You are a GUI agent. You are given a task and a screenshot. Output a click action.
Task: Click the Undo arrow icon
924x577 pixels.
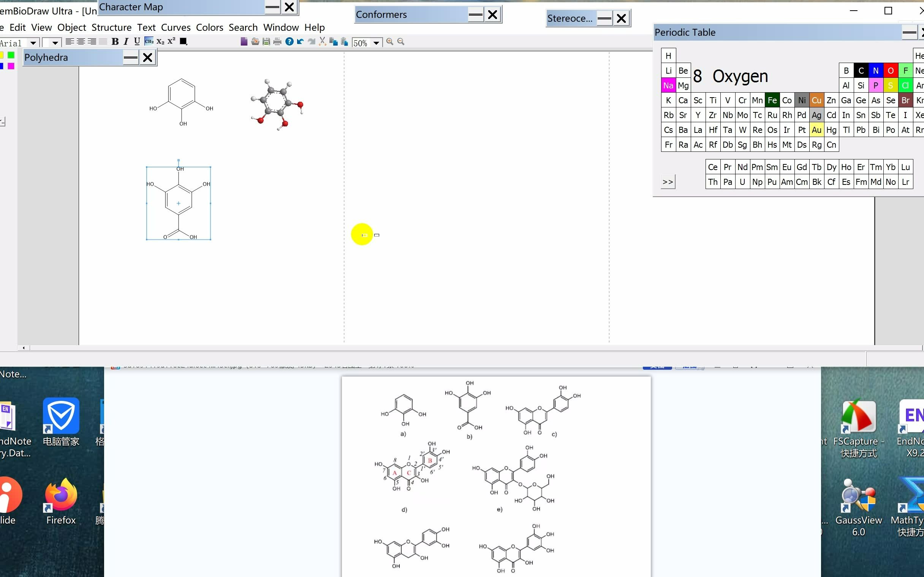(x=301, y=42)
